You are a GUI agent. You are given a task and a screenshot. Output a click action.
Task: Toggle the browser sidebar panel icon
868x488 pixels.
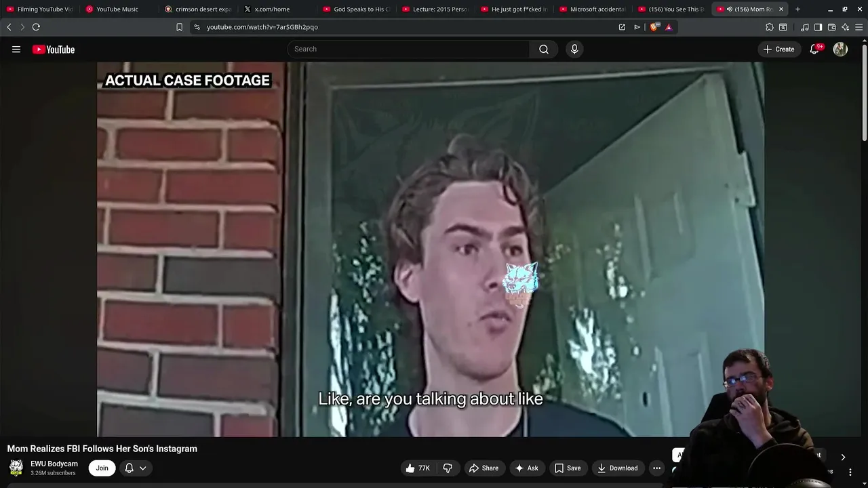tap(818, 27)
